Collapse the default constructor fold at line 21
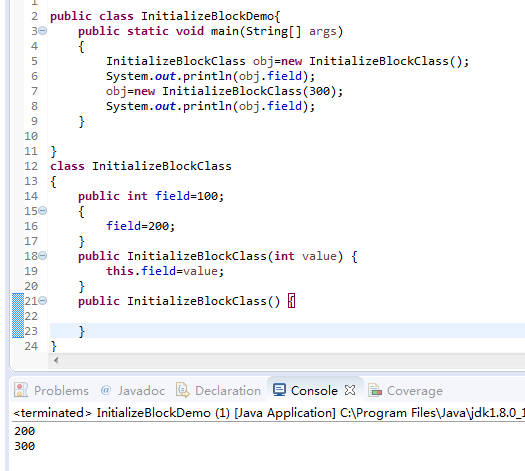525x471 pixels. (x=43, y=301)
